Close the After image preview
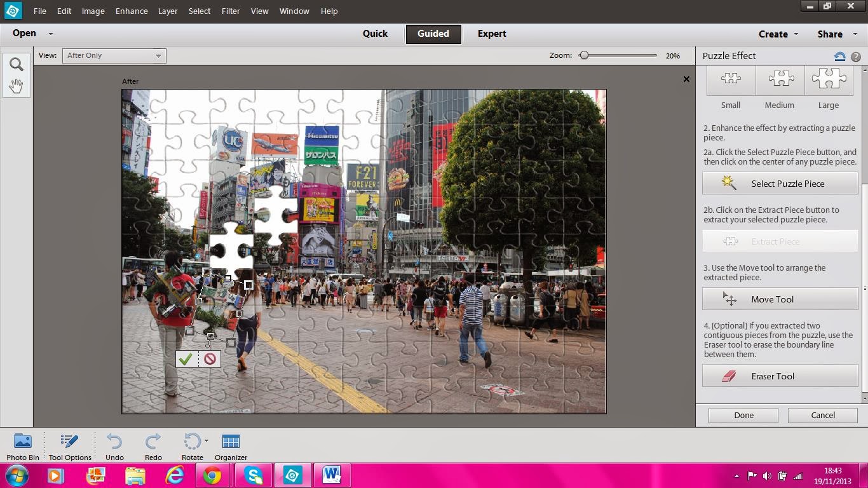 (x=686, y=79)
